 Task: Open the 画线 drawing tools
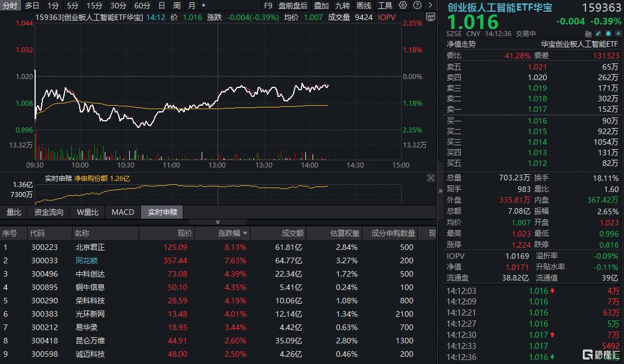click(x=364, y=6)
